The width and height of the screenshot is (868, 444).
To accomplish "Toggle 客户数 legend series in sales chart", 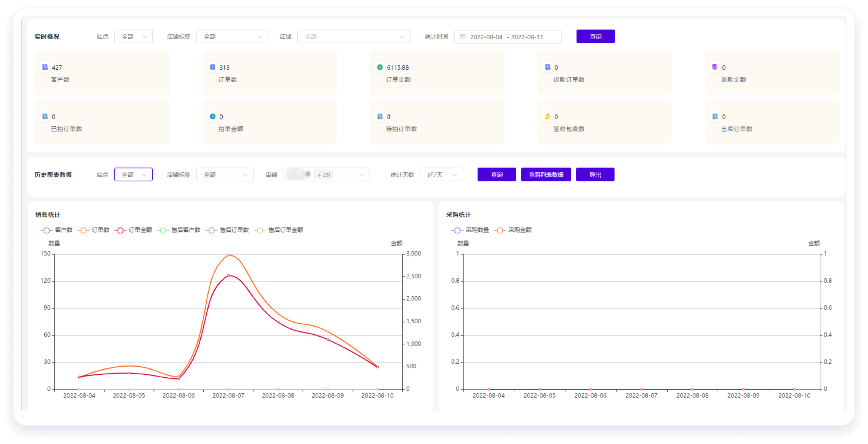I will point(57,230).
